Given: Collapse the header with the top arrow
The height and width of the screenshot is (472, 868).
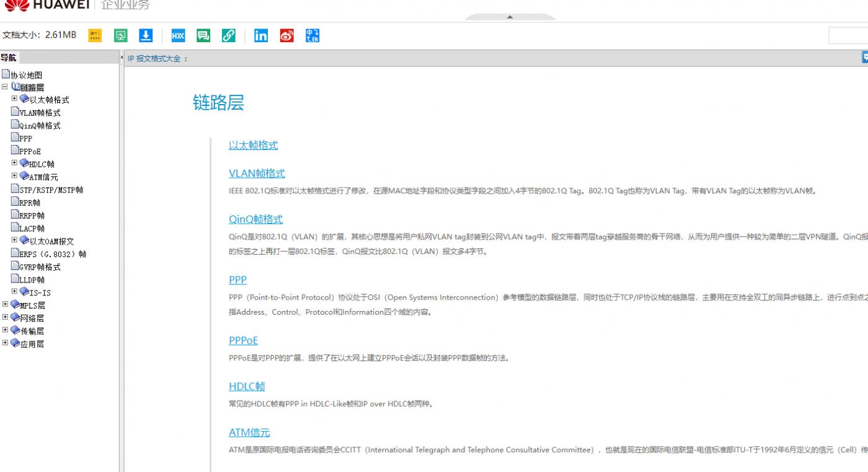Looking at the screenshot, I should pos(510,17).
